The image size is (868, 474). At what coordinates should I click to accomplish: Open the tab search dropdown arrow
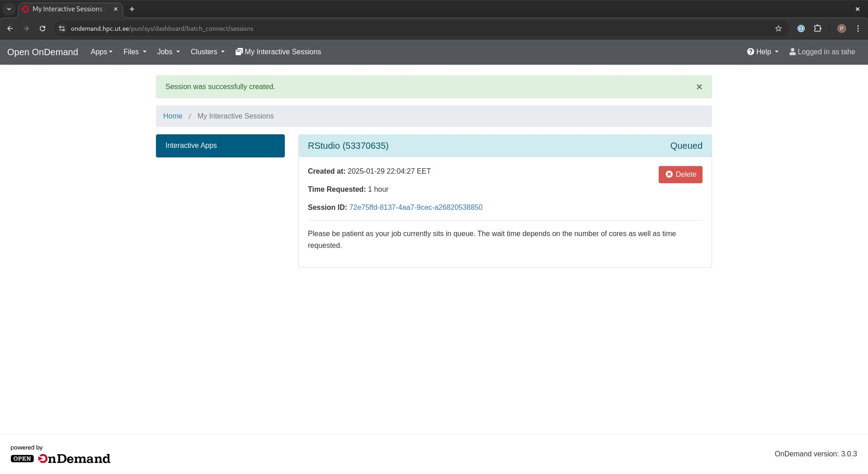pyautogui.click(x=9, y=9)
